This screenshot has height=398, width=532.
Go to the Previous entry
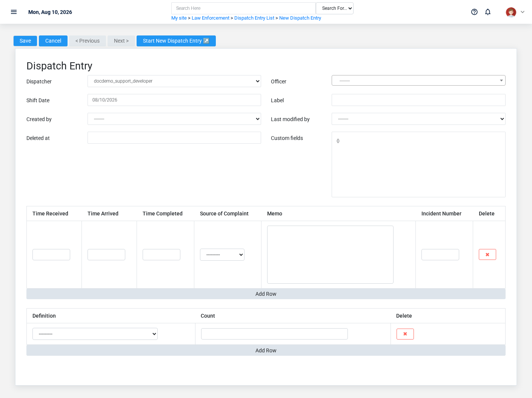coord(88,41)
